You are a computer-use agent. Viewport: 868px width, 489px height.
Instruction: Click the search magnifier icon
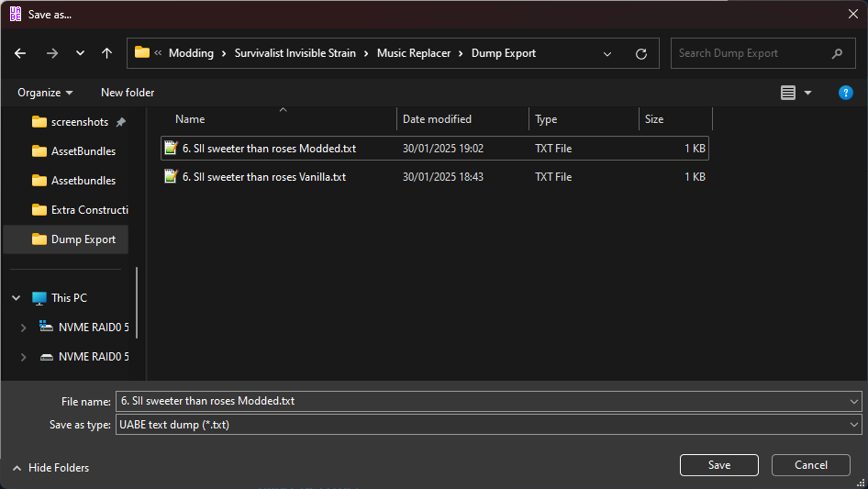pos(837,53)
